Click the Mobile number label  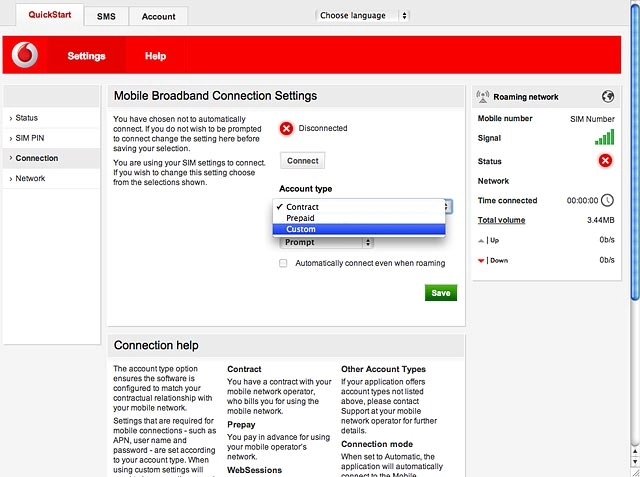pyautogui.click(x=505, y=118)
